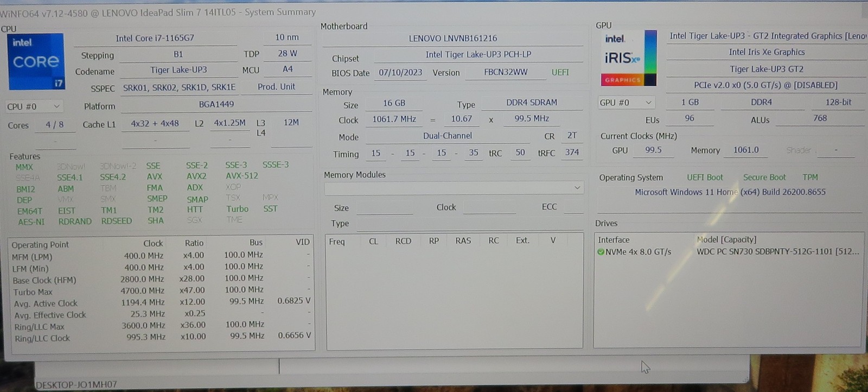868x392 pixels.
Task: Click the AES-NI feature label
Action: 31,222
